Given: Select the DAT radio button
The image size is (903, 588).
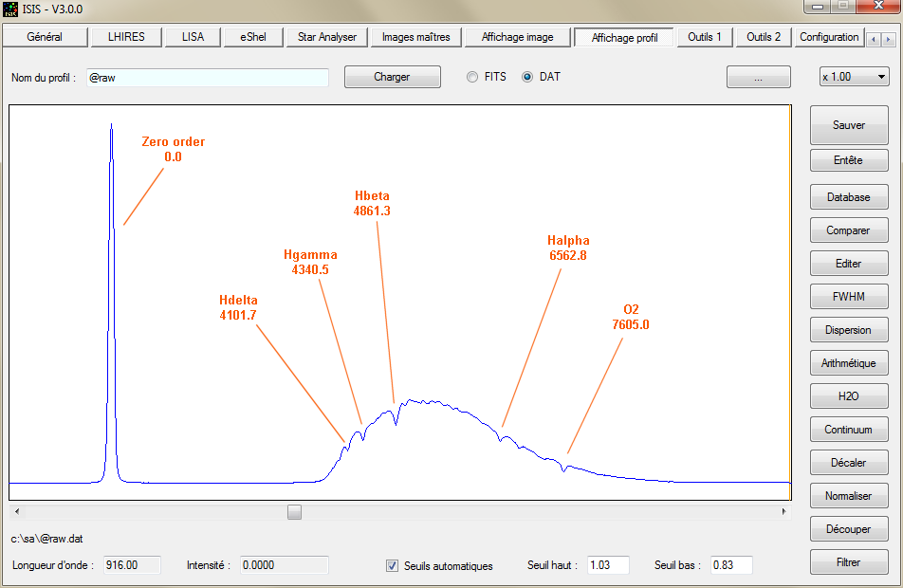Looking at the screenshot, I should [527, 77].
